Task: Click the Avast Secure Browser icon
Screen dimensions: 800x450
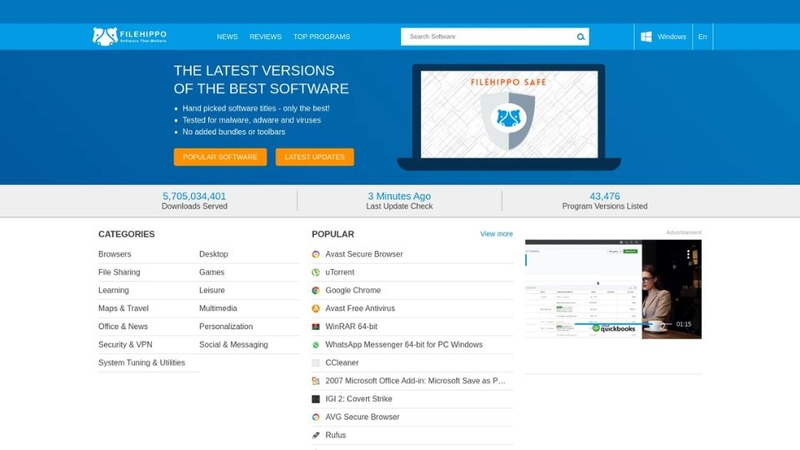Action: [316, 254]
